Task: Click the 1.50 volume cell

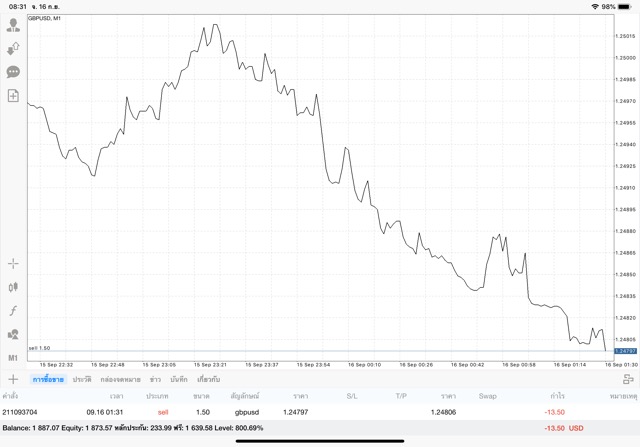Action: 203,412
